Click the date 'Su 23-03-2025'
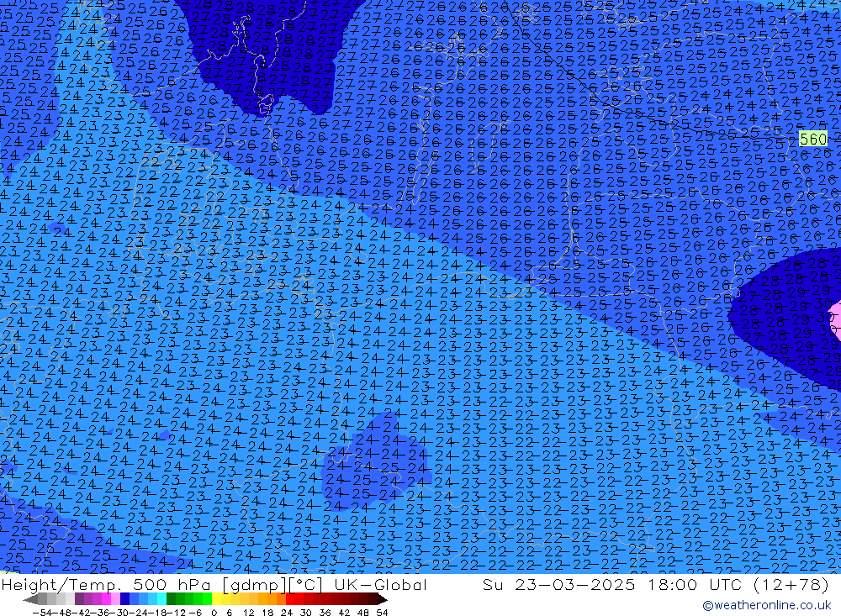Viewport: 841px width, 616px height. pos(558,584)
